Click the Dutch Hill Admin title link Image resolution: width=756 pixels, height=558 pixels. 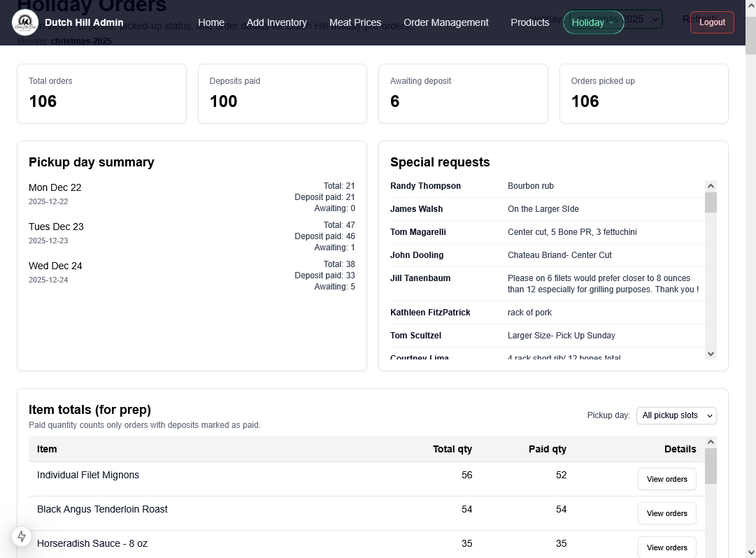pos(84,22)
